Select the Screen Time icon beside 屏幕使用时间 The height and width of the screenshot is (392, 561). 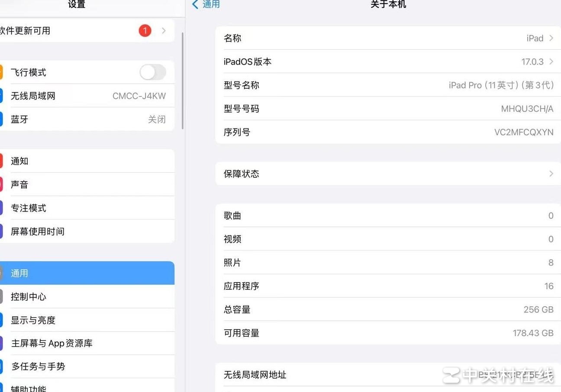2,231
